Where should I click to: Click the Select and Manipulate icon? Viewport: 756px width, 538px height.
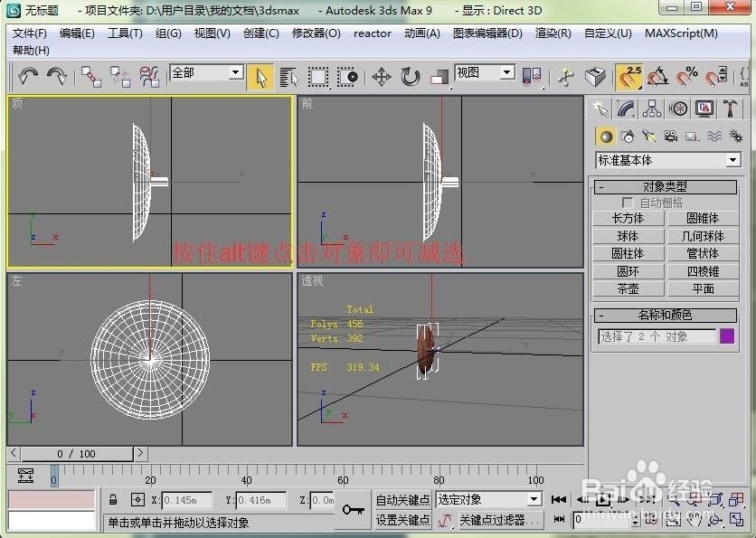566,77
